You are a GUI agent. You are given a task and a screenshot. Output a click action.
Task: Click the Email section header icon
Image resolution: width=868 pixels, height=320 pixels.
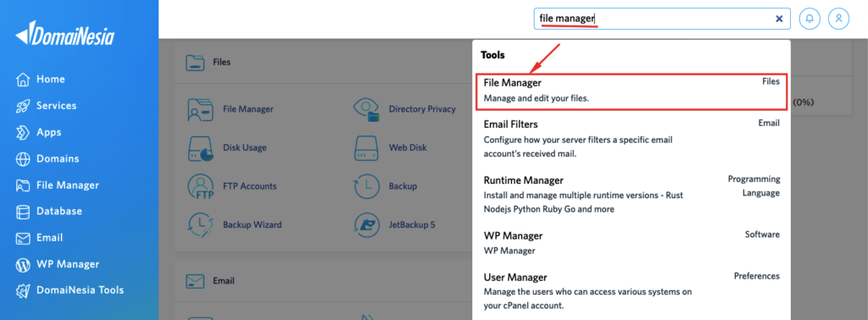tap(195, 281)
